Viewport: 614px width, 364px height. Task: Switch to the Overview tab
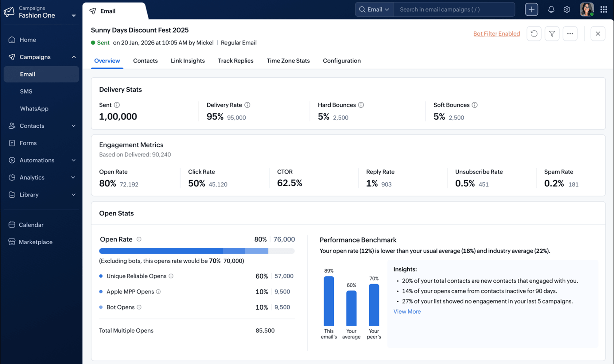[107, 61]
